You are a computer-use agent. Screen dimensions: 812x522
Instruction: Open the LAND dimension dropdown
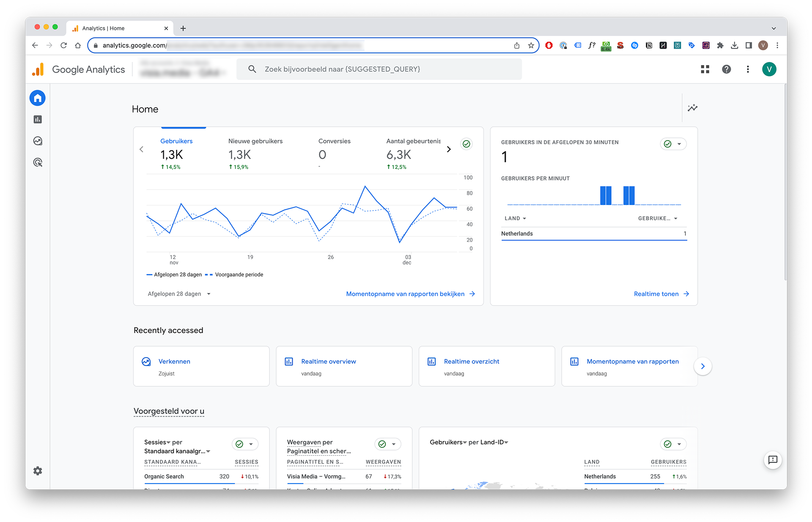point(515,219)
